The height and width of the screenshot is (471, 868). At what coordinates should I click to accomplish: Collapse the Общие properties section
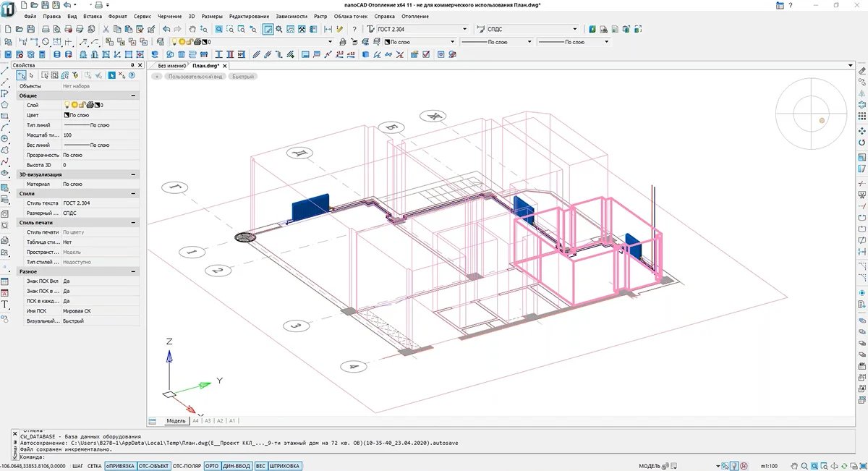coord(133,96)
